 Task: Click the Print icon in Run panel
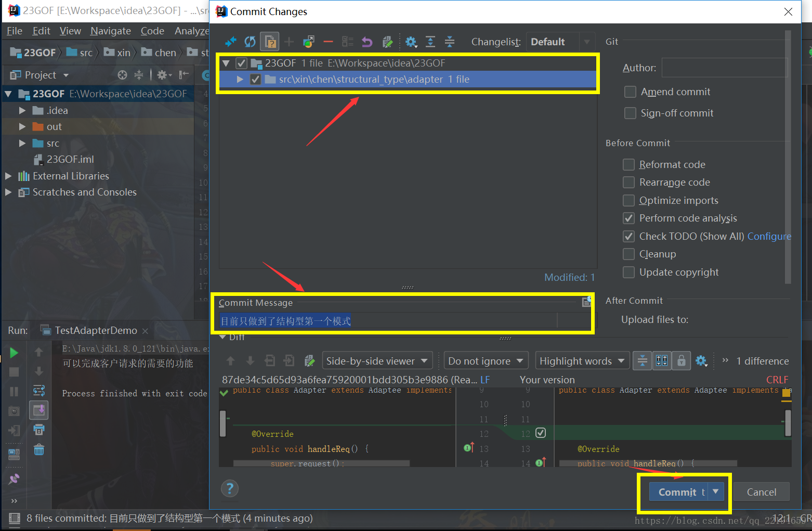pyautogui.click(x=39, y=430)
